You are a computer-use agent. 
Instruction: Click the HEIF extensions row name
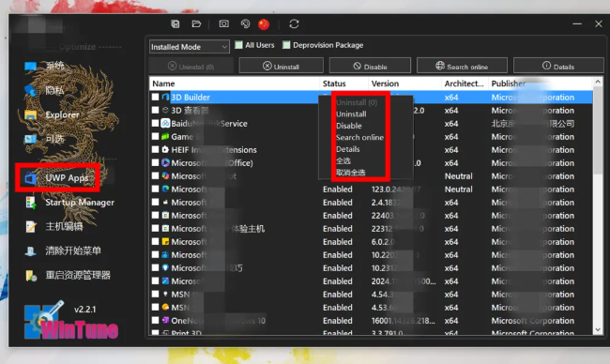coord(214,150)
